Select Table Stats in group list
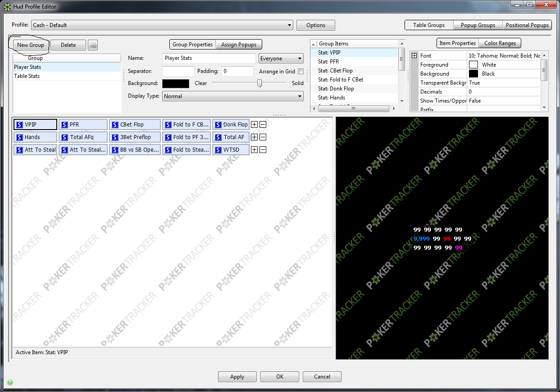 tap(67, 76)
